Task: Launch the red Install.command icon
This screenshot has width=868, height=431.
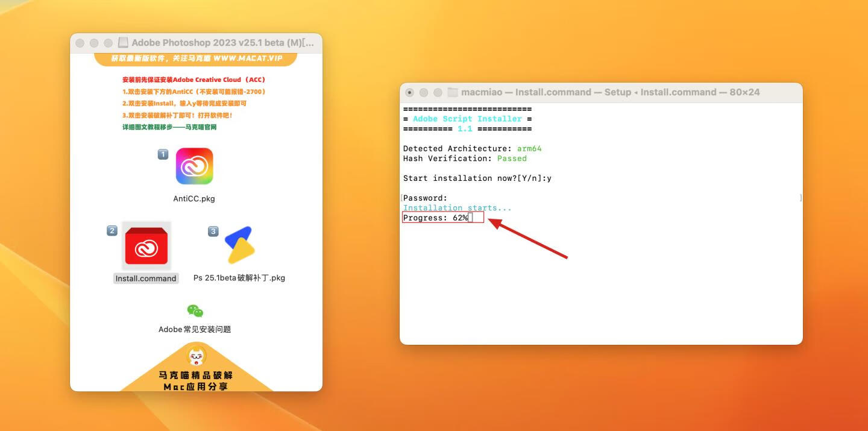Action: pos(146,246)
